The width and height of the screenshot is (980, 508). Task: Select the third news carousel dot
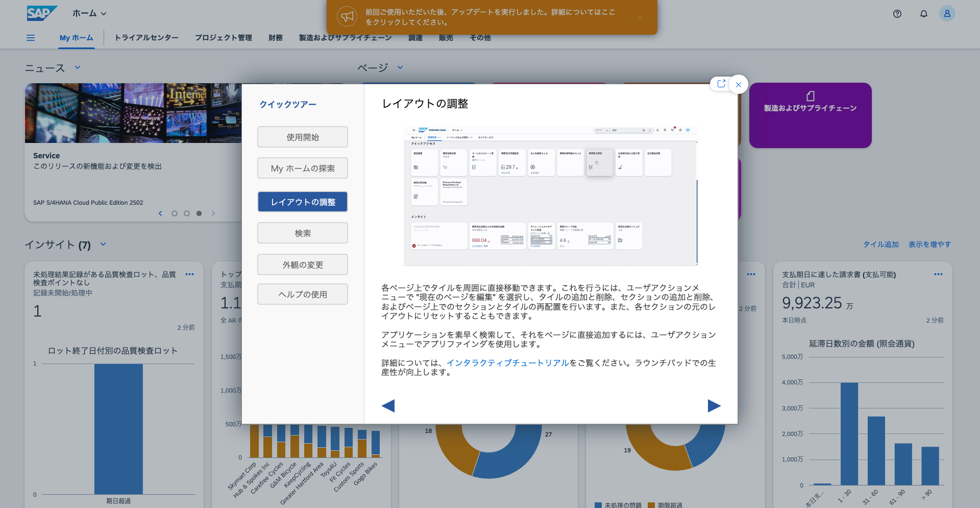199,213
